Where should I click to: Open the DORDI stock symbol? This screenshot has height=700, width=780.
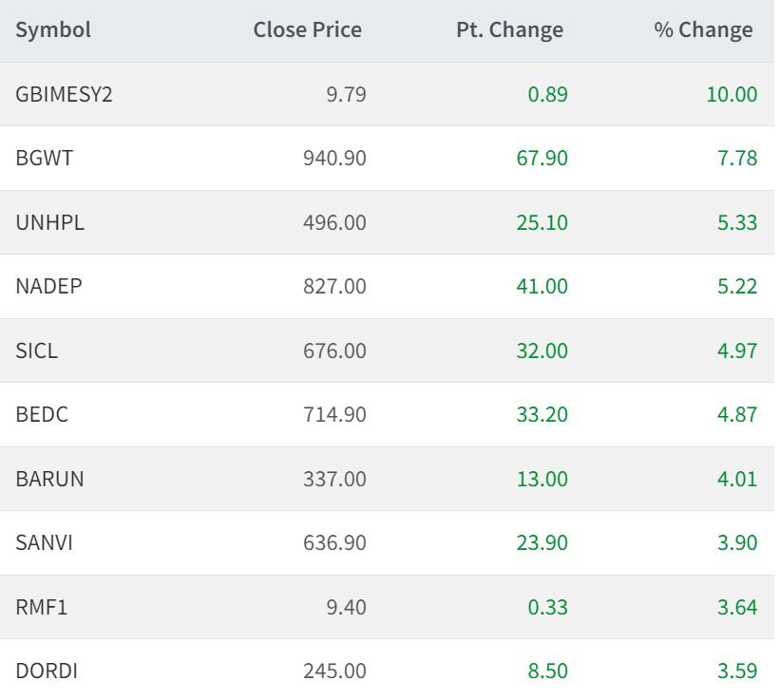coord(47,671)
